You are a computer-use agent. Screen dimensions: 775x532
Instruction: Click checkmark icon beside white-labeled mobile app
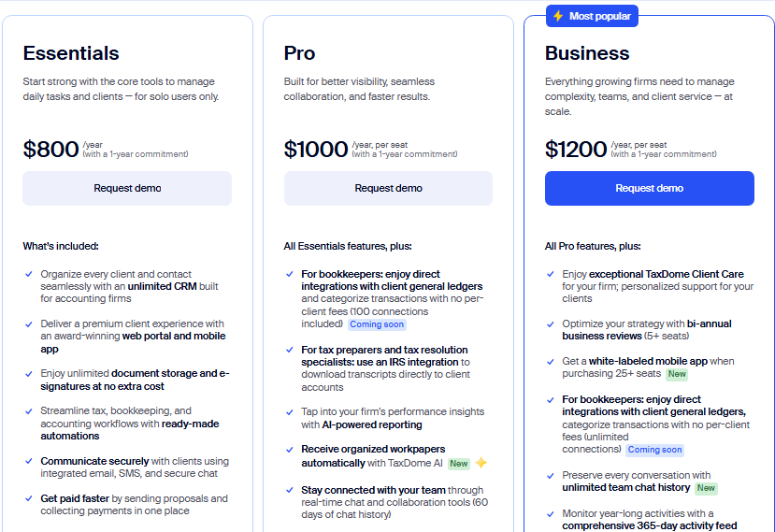551,361
